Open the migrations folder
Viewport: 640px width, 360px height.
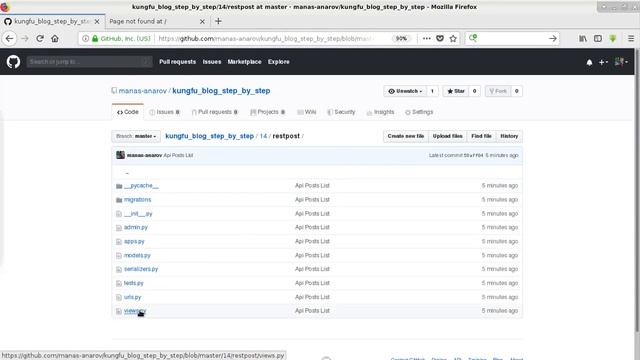tap(138, 200)
